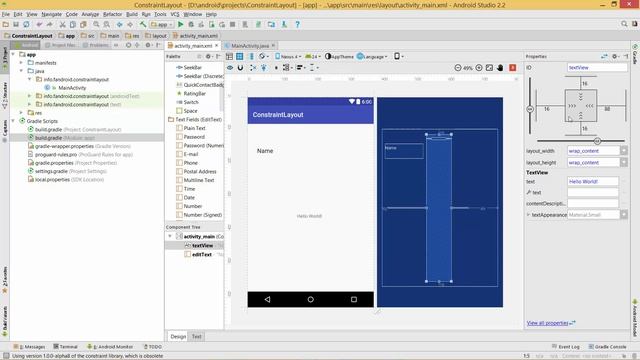Viewport: 640px width, 360px height.
Task: Click the Help question mark icon
Action: click(x=298, y=24)
